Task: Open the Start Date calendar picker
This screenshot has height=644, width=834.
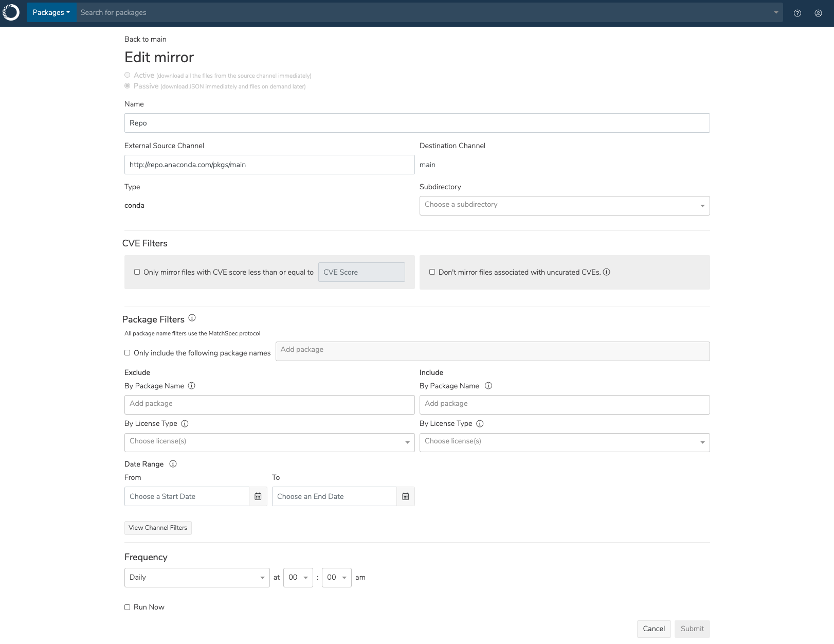Action: (x=258, y=496)
